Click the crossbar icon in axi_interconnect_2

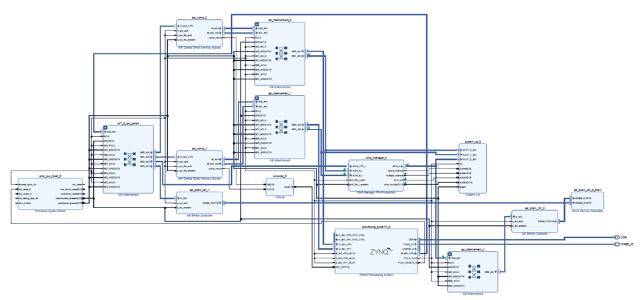point(473,272)
